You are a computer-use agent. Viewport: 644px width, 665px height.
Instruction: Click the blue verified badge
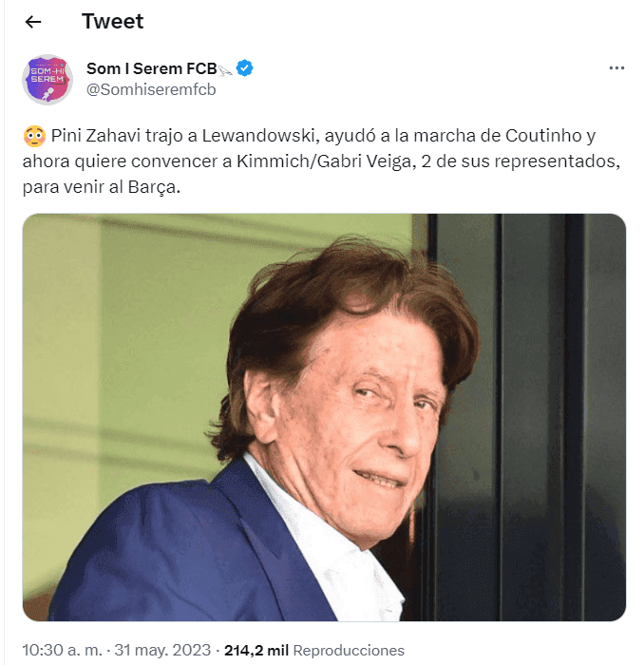244,68
